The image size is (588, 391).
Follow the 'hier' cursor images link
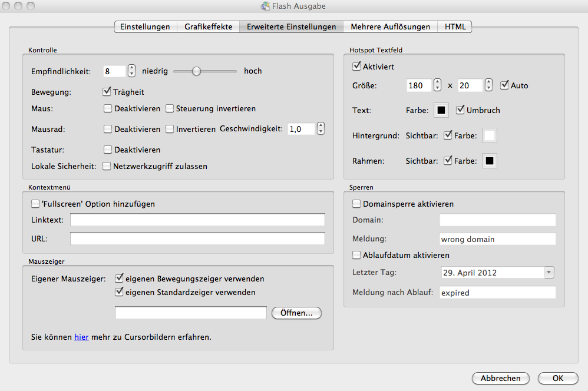pos(81,337)
